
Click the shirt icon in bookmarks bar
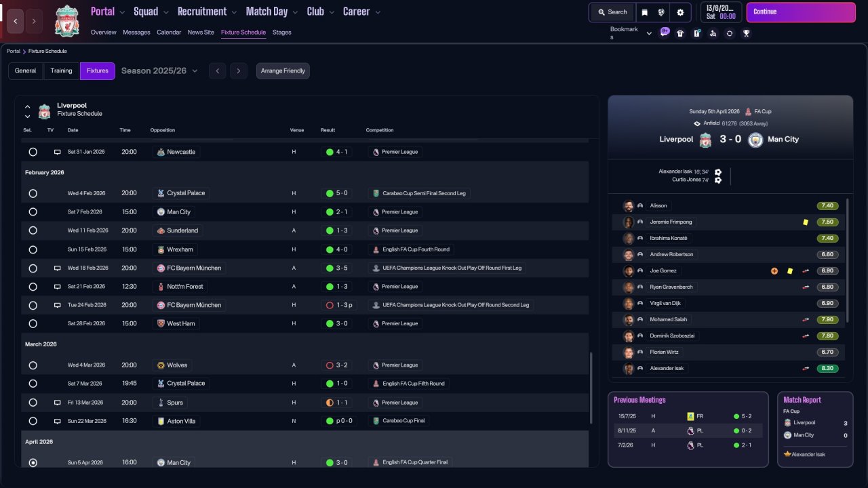[680, 33]
